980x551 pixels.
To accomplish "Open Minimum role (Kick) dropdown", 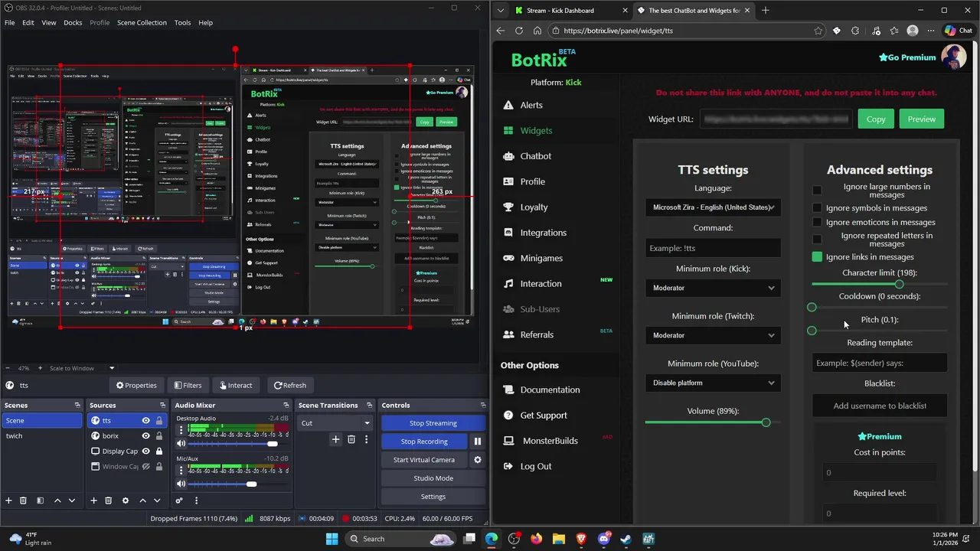I will coord(713,288).
